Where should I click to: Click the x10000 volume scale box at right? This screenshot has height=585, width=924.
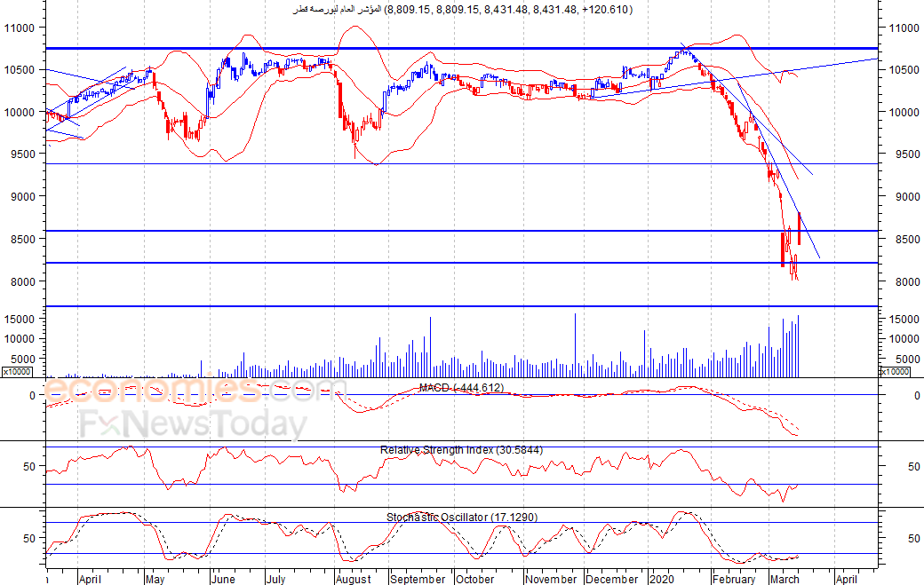click(x=896, y=372)
